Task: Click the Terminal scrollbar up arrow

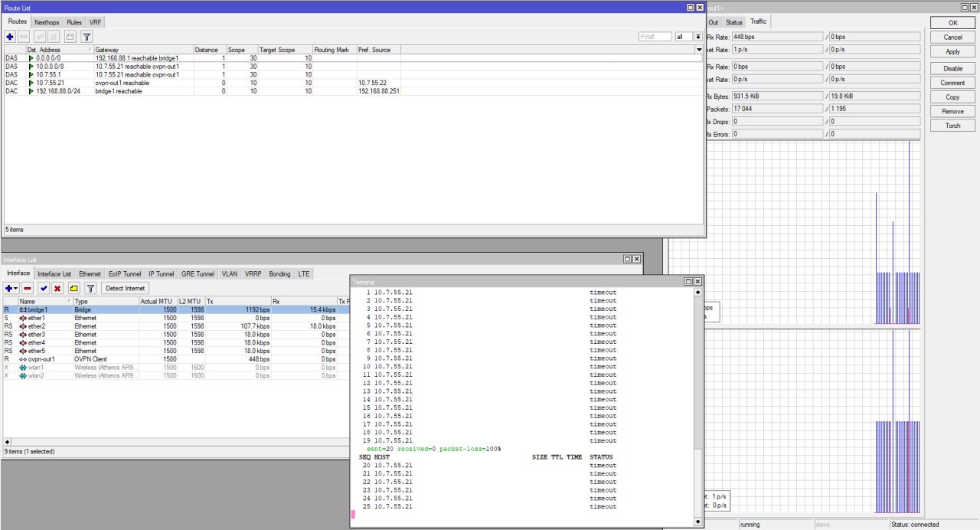Action: tap(697, 292)
